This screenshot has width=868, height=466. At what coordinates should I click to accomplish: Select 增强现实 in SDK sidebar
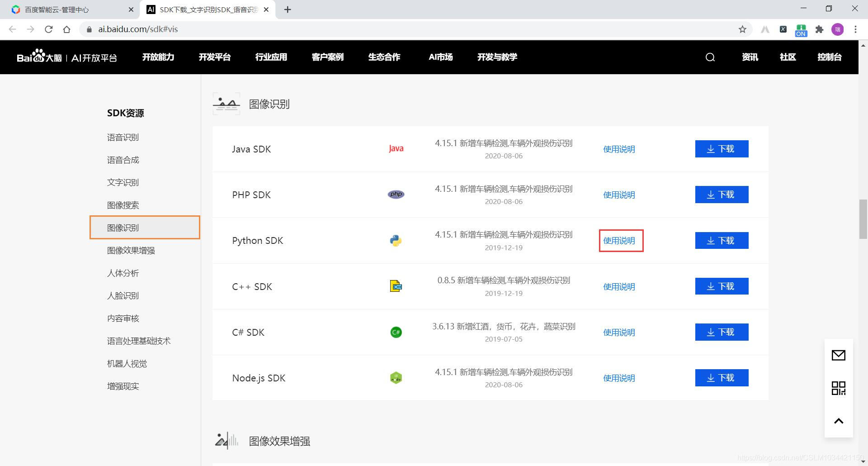pyautogui.click(x=123, y=386)
